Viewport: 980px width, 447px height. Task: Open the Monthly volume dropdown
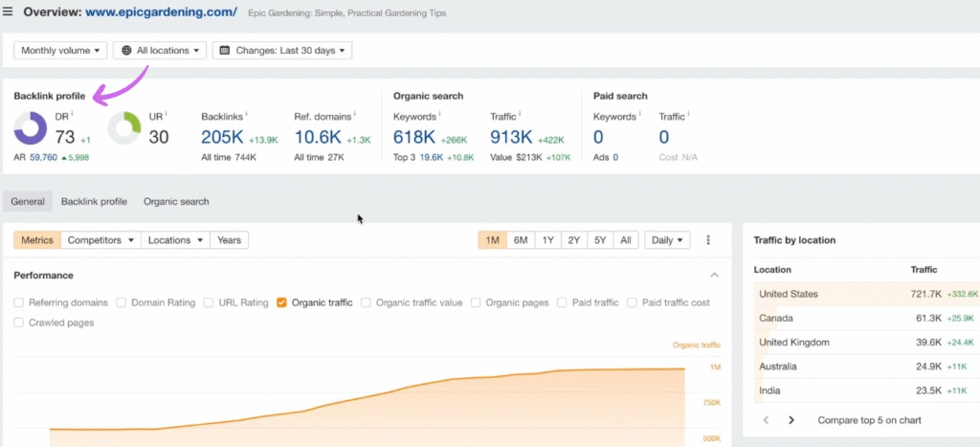(x=59, y=50)
